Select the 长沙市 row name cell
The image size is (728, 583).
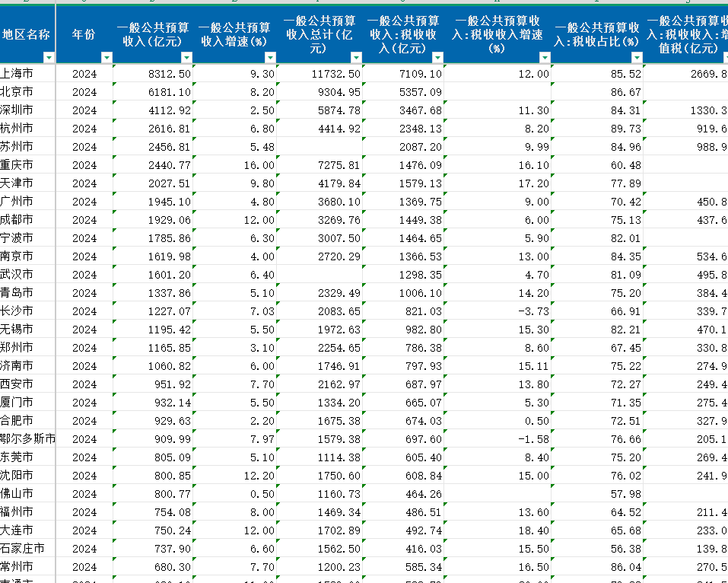pos(27,311)
